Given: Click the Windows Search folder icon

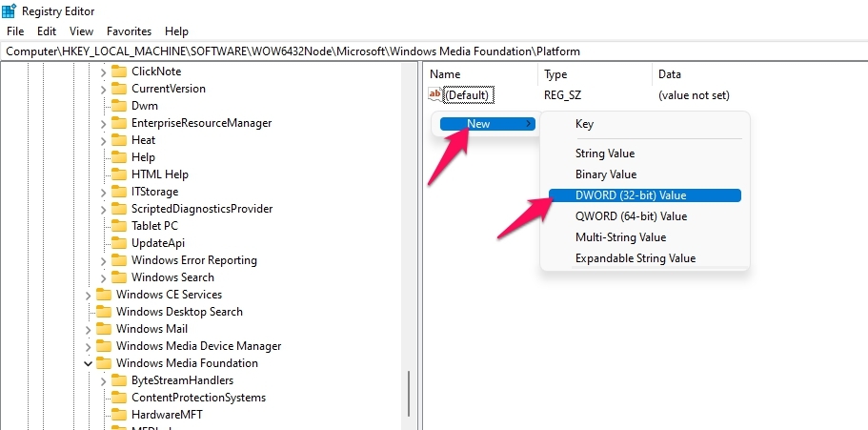Looking at the screenshot, I should (119, 277).
